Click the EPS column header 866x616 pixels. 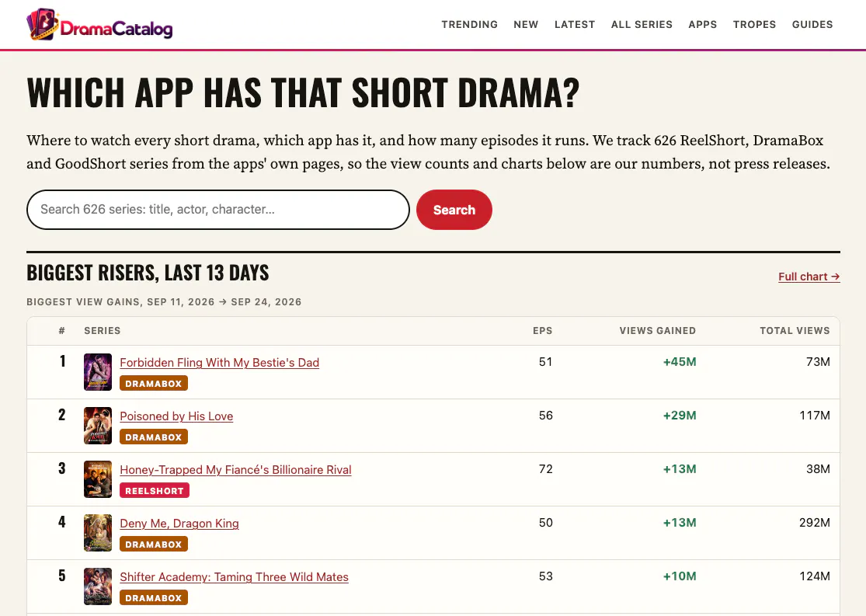[542, 330]
